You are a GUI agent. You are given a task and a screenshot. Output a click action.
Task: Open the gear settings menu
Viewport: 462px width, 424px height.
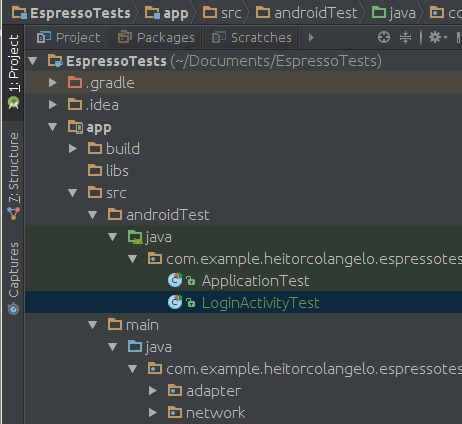438,37
